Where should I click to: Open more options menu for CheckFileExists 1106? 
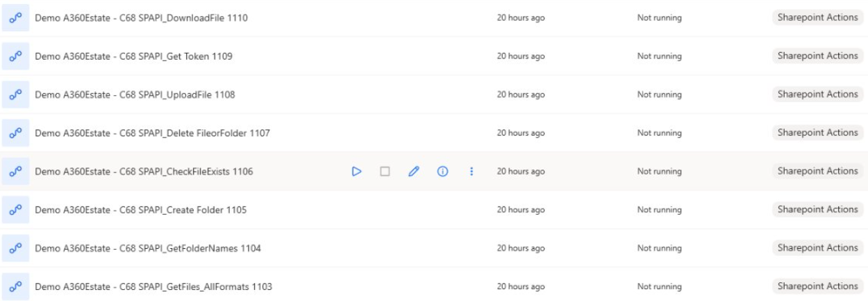[x=471, y=171]
